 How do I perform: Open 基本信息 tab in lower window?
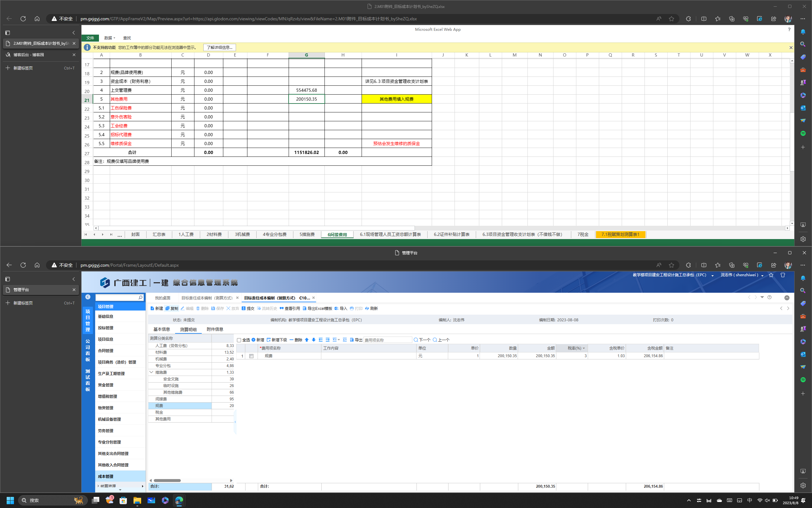click(x=162, y=329)
